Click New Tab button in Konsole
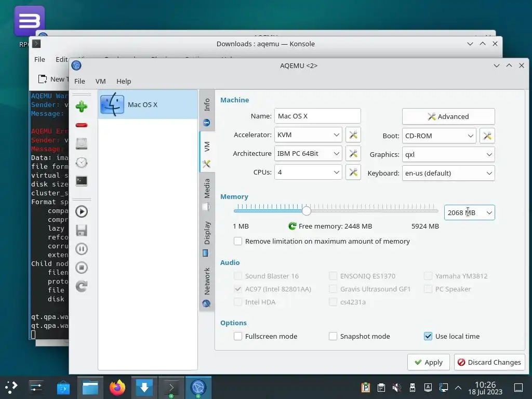This screenshot has height=399, width=532. point(52,79)
